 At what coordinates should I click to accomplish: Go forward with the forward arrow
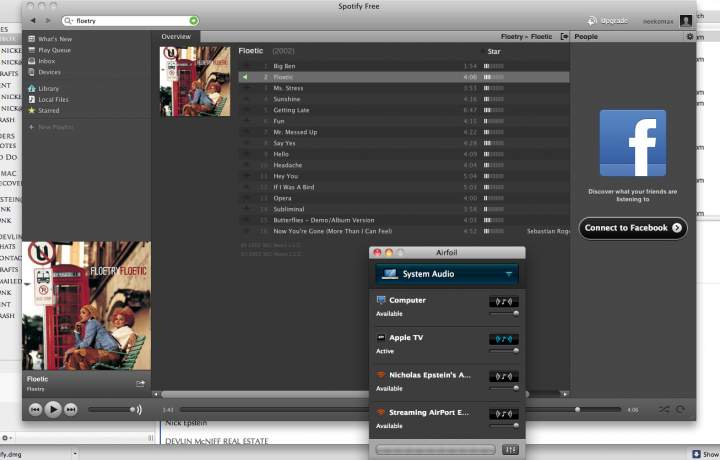click(48, 21)
